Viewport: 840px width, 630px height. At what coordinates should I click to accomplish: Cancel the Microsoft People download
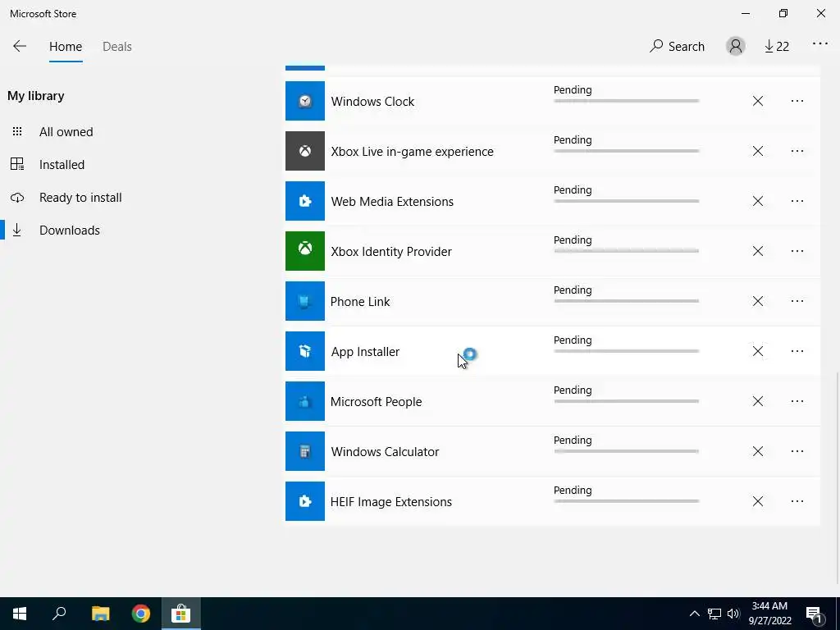click(x=757, y=400)
